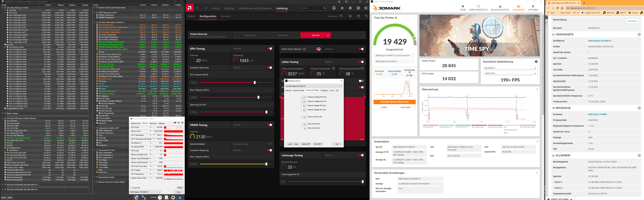This screenshot has height=200, width=644.
Task: Toggle VRAM Erweiterte Steuerung switch
Action: 269,150
